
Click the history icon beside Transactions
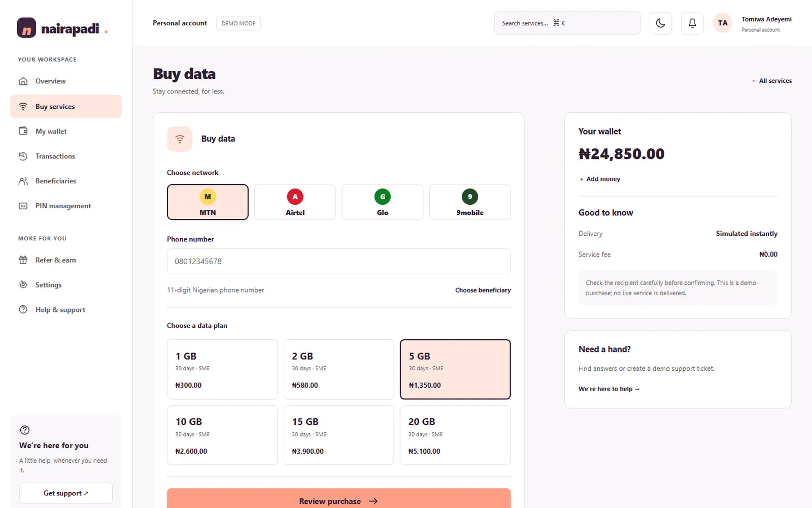pos(23,156)
